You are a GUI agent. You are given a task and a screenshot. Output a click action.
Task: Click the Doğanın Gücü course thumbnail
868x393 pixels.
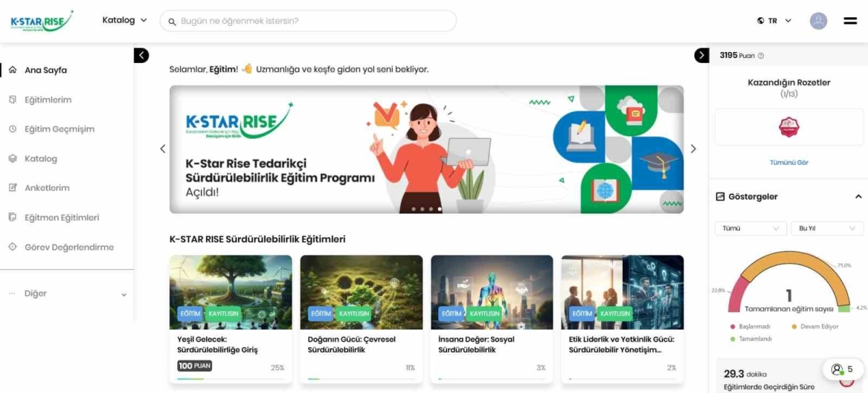[361, 292]
